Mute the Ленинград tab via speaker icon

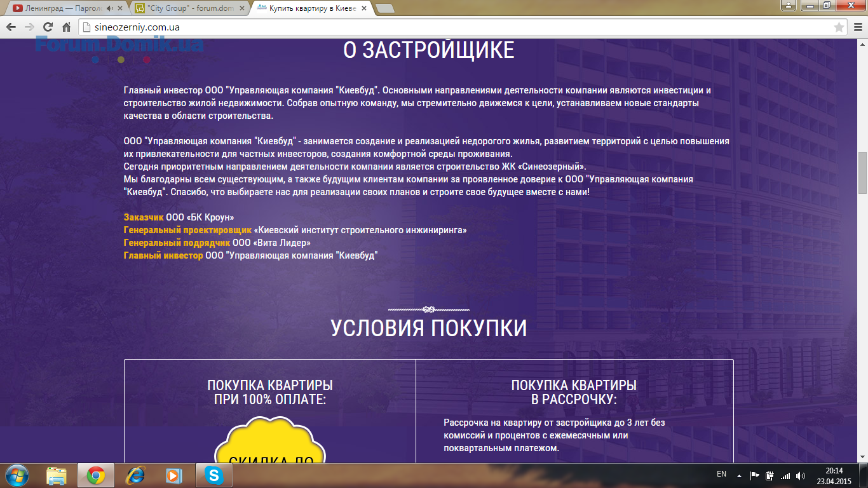pos(109,9)
